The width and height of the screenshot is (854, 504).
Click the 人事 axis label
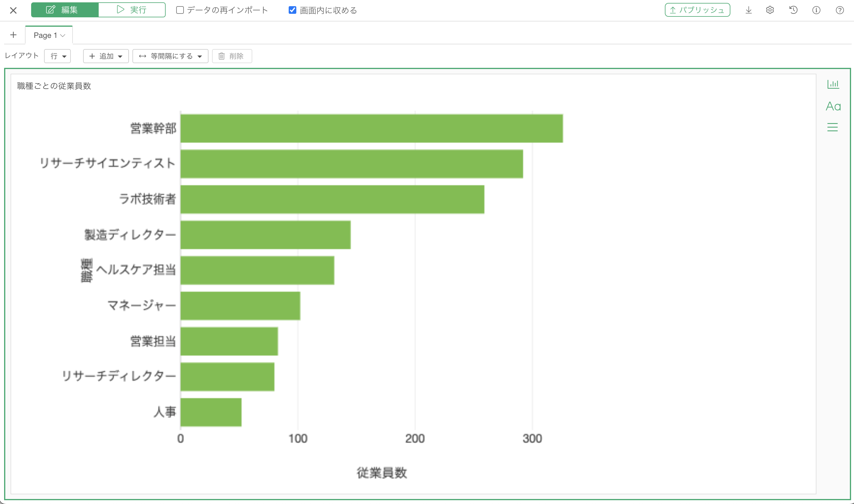[x=165, y=412]
